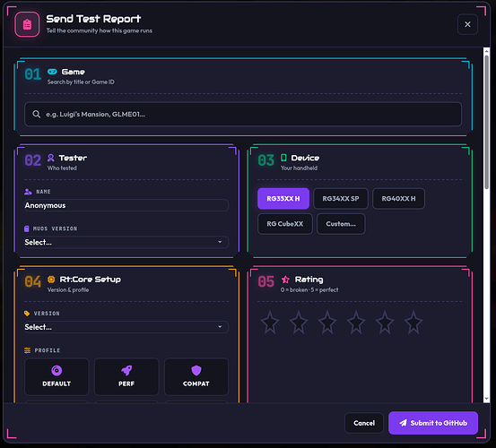Select the RG35XX H device
Screen dimensions: 496x448
283,198
